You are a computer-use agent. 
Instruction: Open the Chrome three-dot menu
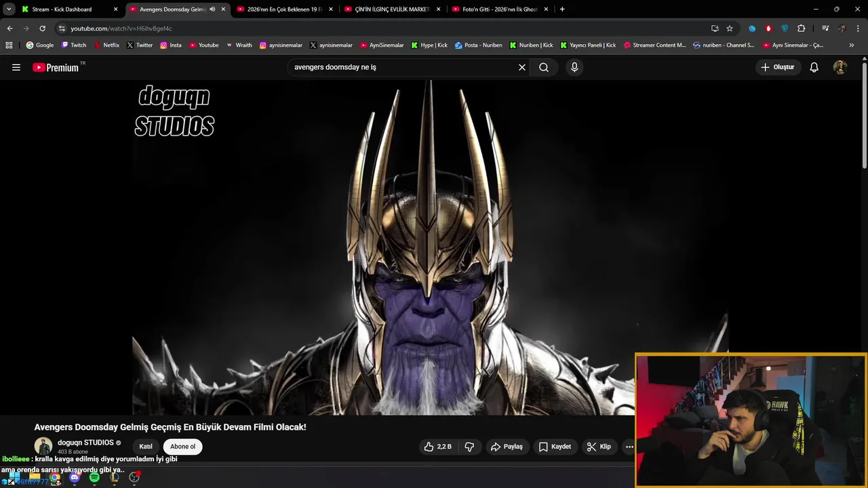859,28
